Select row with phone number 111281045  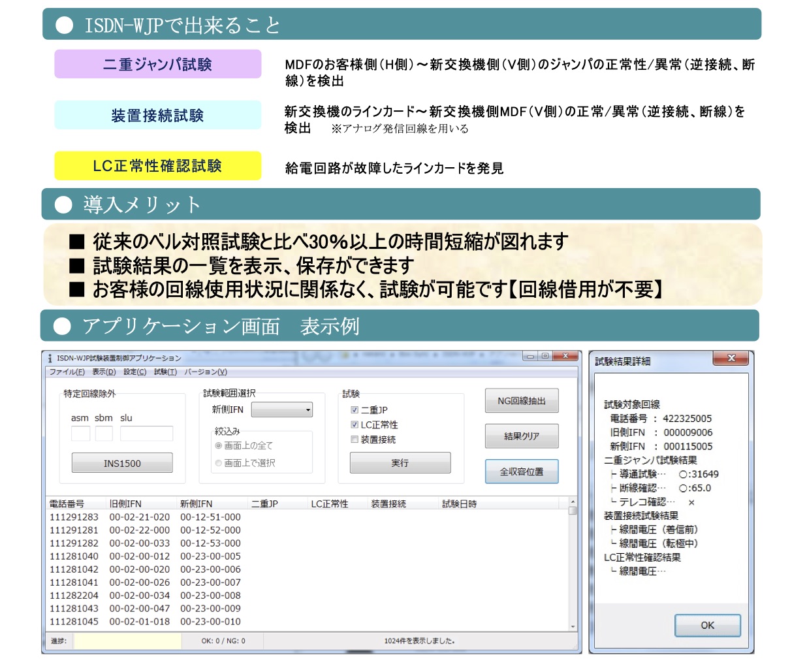pyautogui.click(x=307, y=622)
